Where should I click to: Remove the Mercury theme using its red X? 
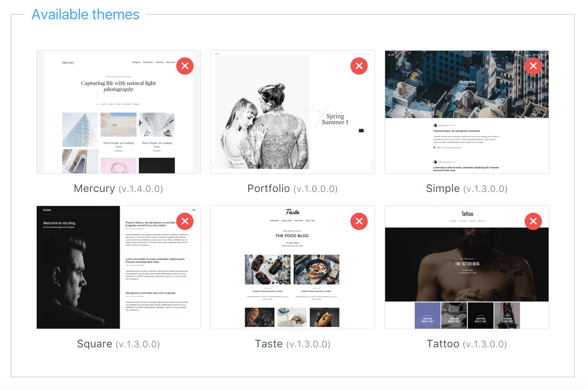[x=185, y=66]
